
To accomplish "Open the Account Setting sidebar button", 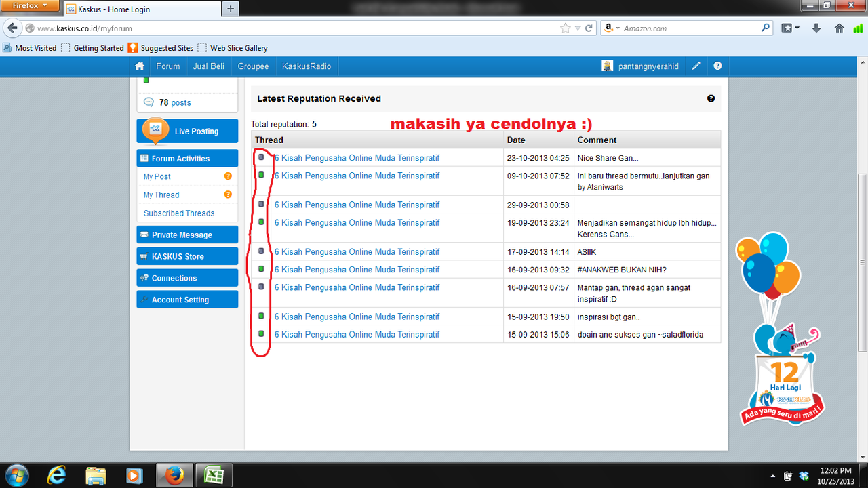I will [187, 300].
